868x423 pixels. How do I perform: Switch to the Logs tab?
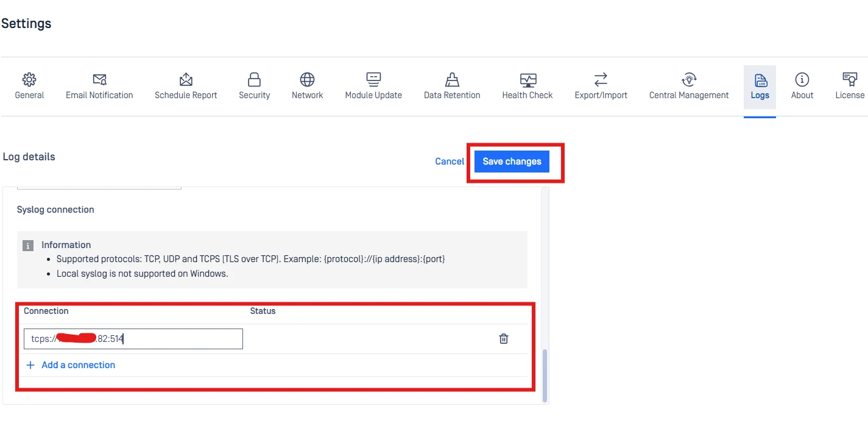point(760,87)
